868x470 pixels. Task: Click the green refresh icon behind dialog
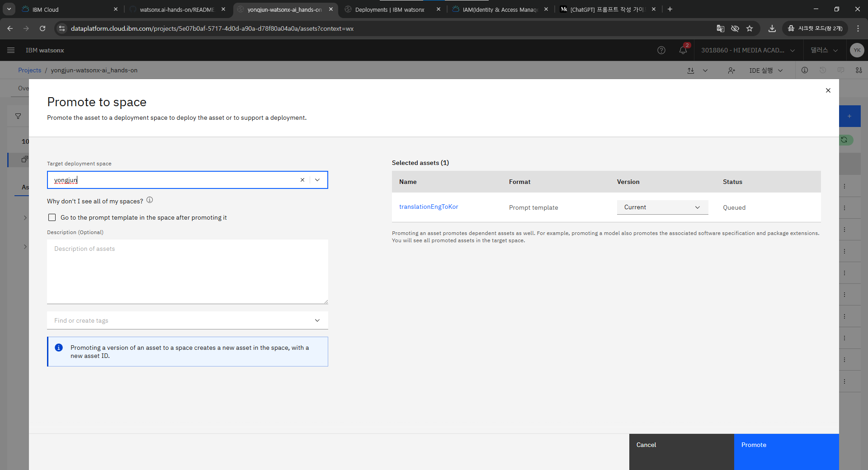844,140
